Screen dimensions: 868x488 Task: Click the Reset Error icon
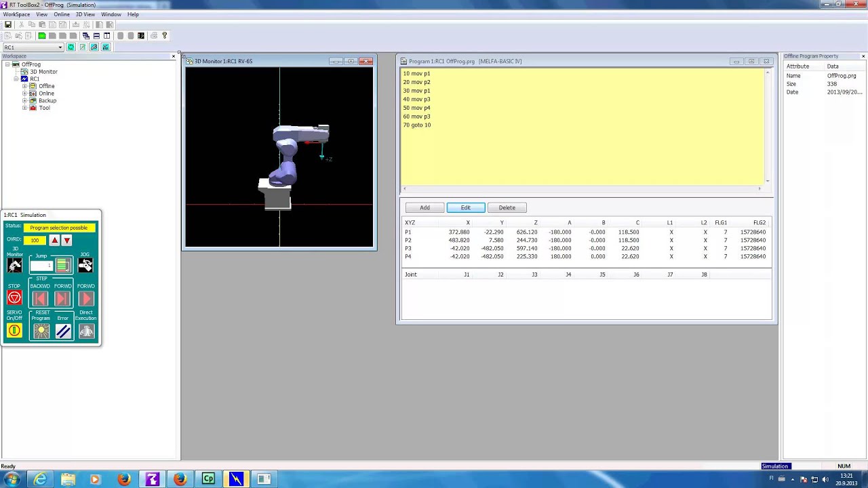[63, 331]
